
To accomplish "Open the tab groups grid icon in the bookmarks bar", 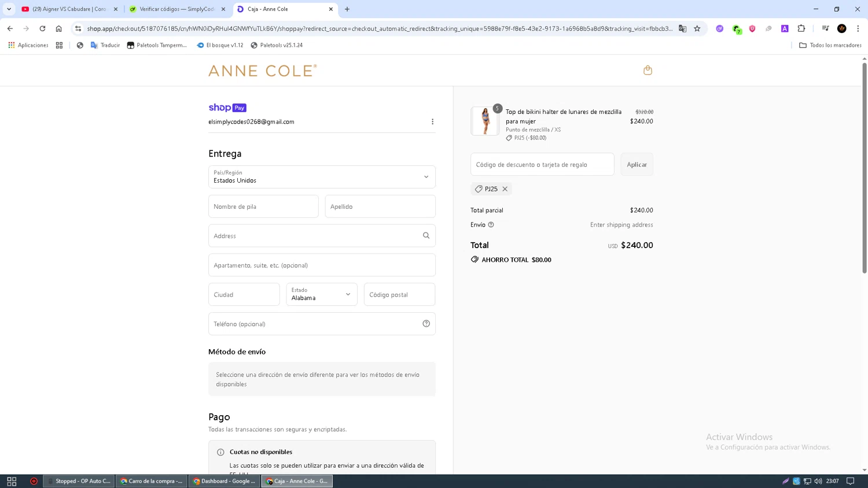I will 59,45.
